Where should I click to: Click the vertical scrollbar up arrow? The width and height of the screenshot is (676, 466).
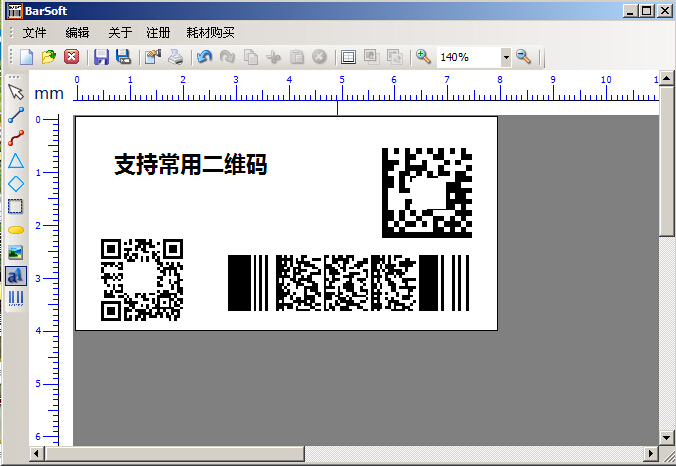[667, 78]
